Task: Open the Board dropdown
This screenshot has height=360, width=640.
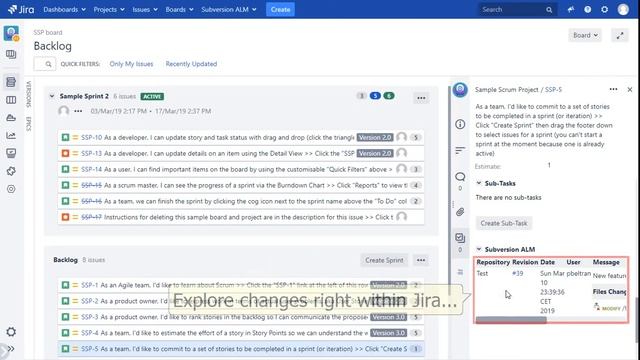Action: pos(585,35)
